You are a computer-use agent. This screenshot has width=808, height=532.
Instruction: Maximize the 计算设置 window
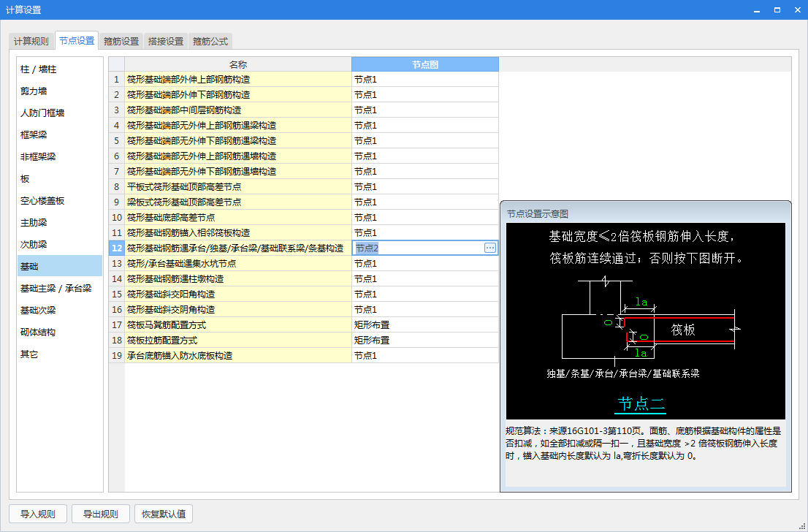tap(777, 9)
